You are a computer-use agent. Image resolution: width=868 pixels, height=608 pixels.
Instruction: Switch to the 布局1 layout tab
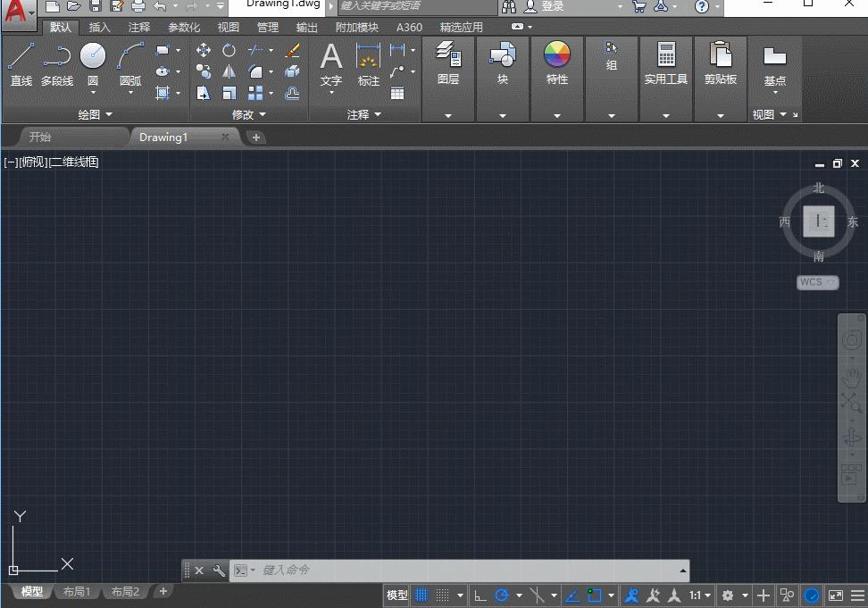77,592
